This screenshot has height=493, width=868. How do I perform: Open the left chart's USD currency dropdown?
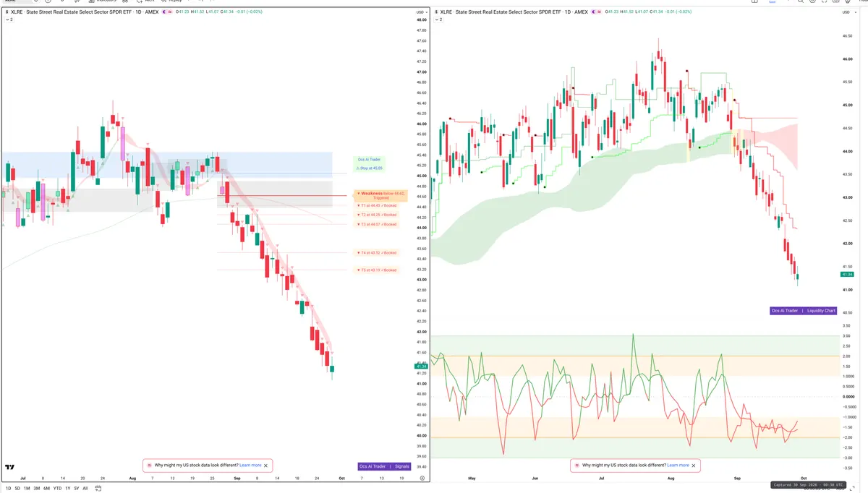[x=421, y=12]
